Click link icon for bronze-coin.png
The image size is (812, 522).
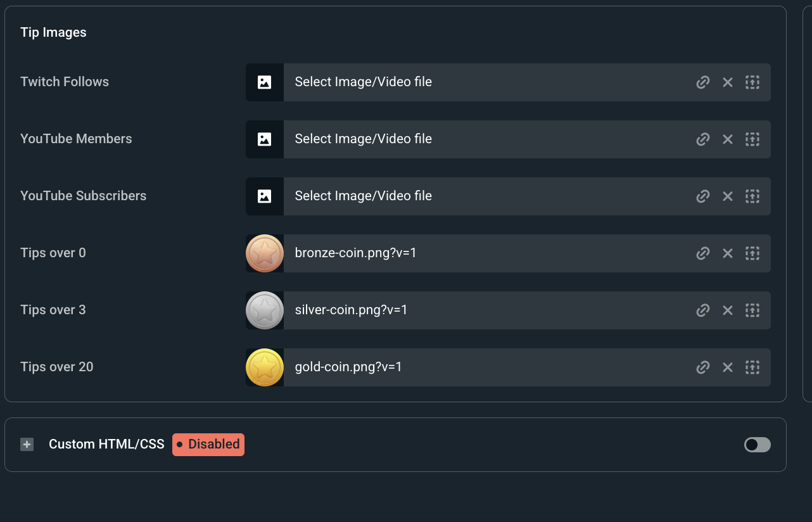click(702, 253)
